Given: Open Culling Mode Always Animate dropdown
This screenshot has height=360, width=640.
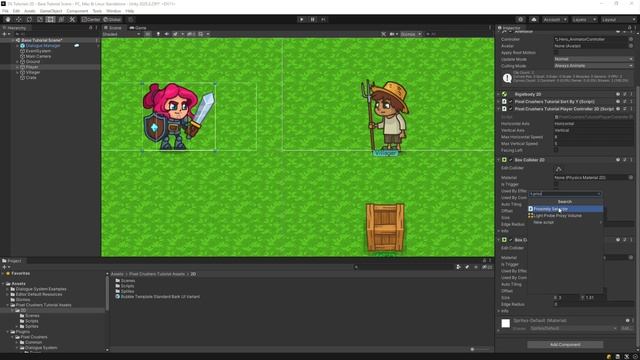Looking at the screenshot, I should [593, 66].
